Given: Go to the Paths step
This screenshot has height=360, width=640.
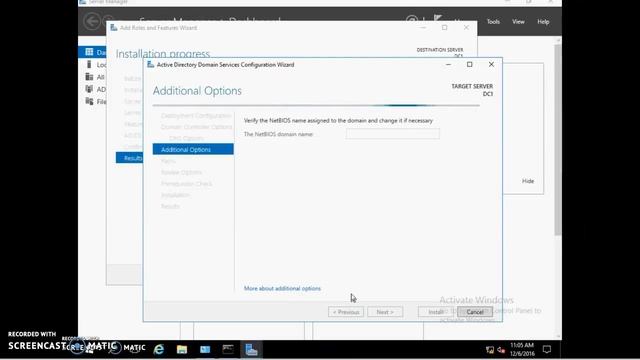Looking at the screenshot, I should click(168, 161).
